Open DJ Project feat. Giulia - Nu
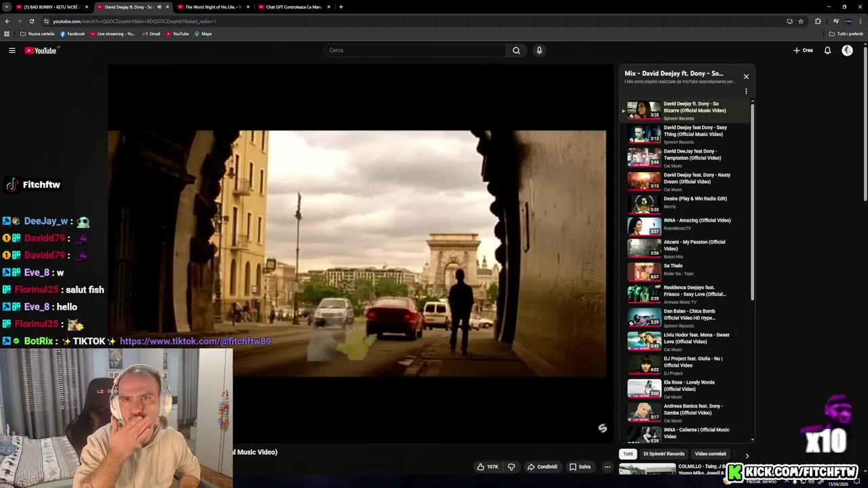This screenshot has height=488, width=868. (685, 365)
